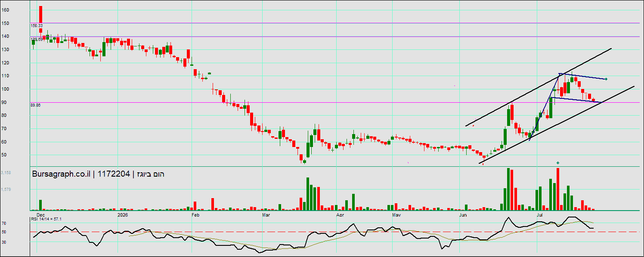Click the 2026 year label on the time axis
The width and height of the screenshot is (644, 257).
coord(123,214)
